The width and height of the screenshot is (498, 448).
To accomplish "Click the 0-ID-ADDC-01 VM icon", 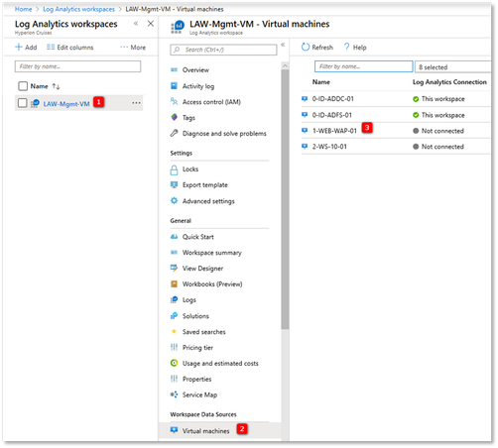I will (x=305, y=98).
